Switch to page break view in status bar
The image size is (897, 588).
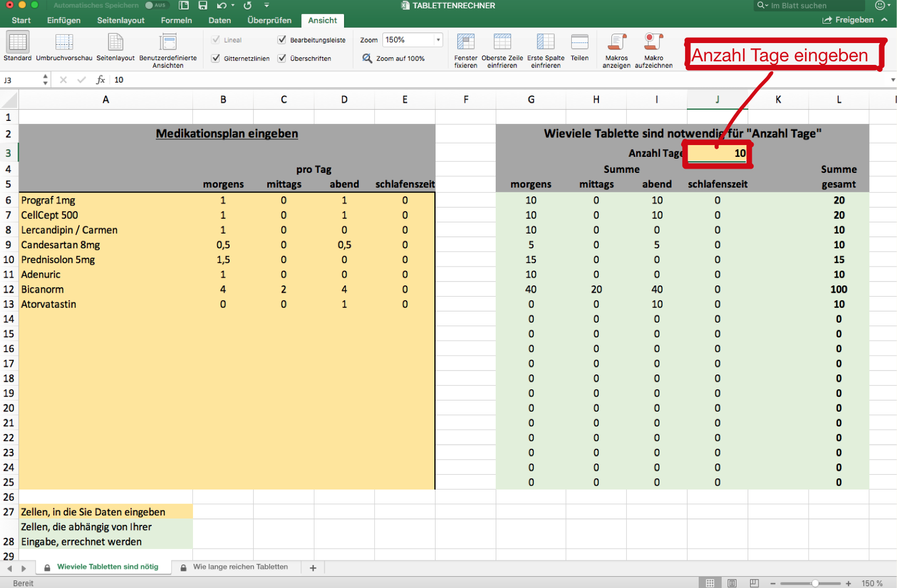(x=754, y=583)
